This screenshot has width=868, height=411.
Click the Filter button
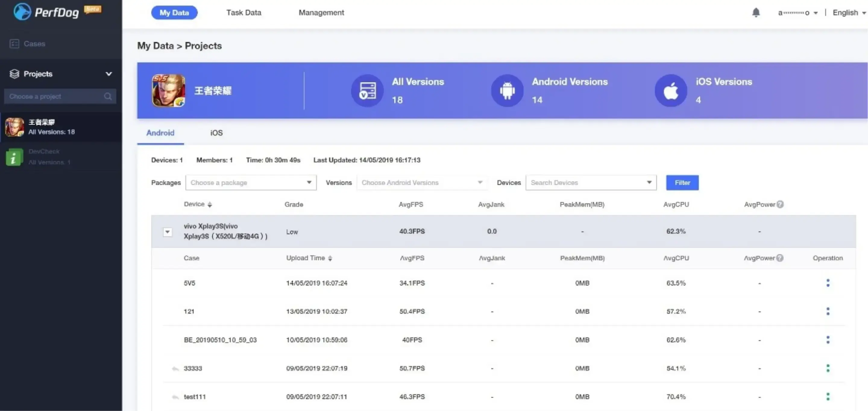pos(682,182)
